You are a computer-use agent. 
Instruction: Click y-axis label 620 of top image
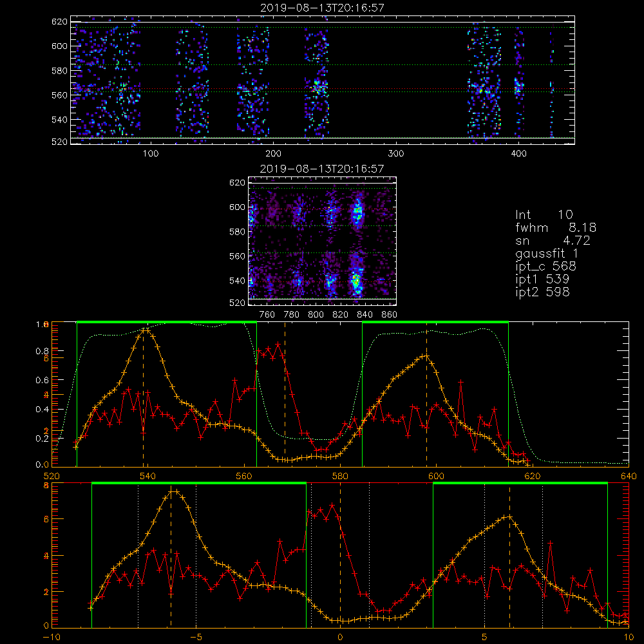click(59, 22)
